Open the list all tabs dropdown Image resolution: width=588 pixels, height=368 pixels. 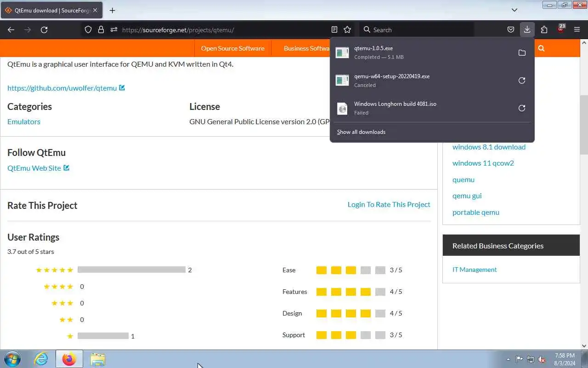pos(514,10)
